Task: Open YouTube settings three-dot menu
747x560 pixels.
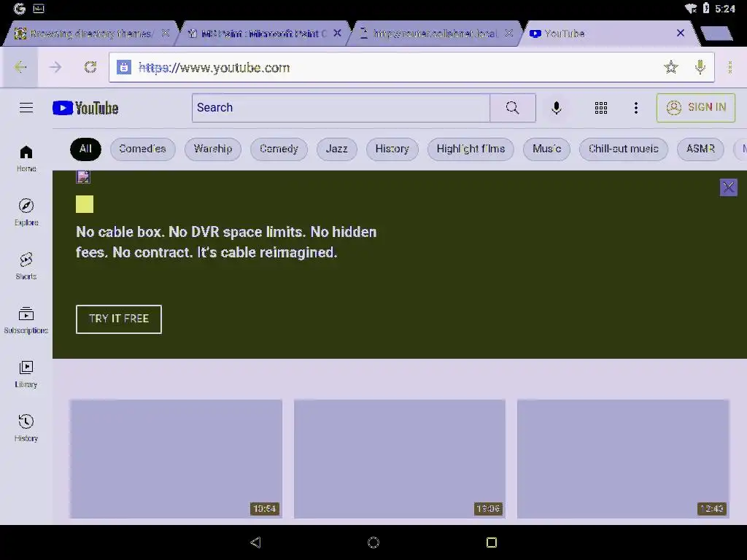Action: coord(636,108)
